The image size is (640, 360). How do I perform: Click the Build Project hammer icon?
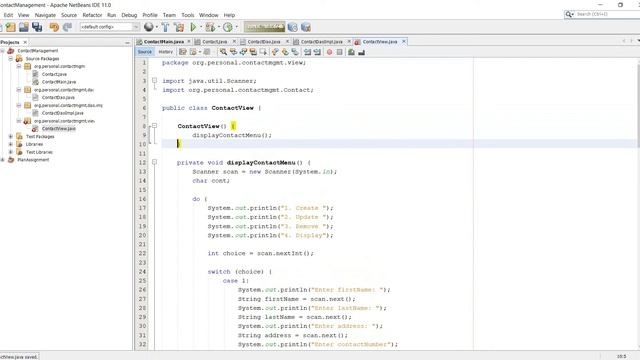coord(165,27)
